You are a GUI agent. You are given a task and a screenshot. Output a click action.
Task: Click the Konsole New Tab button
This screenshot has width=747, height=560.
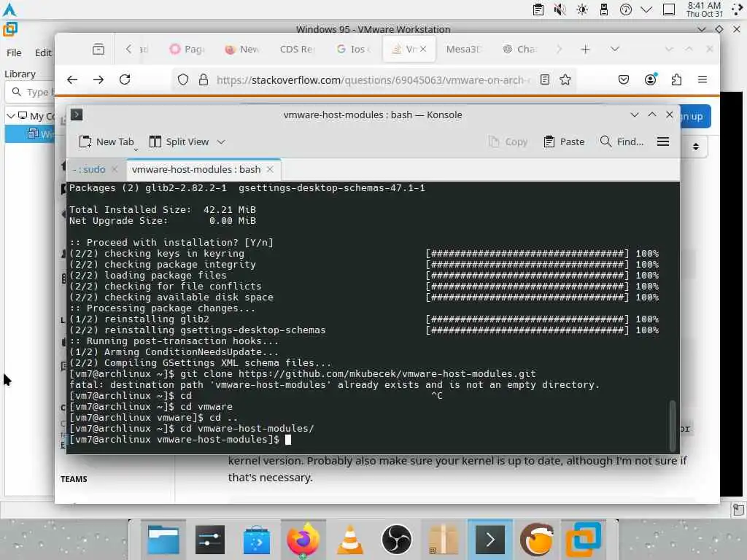click(107, 142)
